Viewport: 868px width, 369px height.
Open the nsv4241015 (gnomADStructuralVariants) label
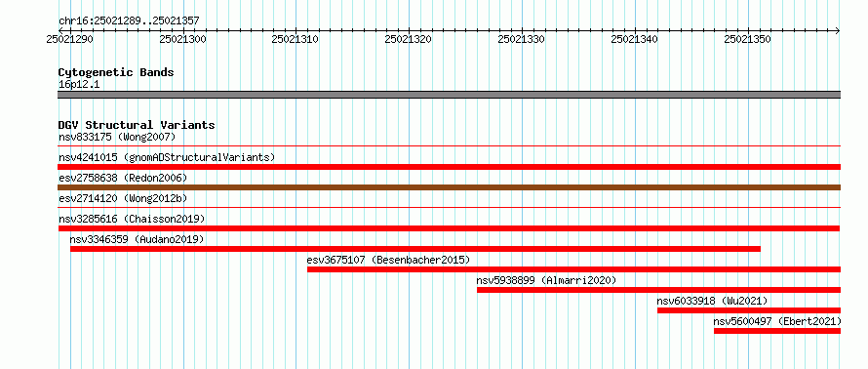click(x=167, y=157)
